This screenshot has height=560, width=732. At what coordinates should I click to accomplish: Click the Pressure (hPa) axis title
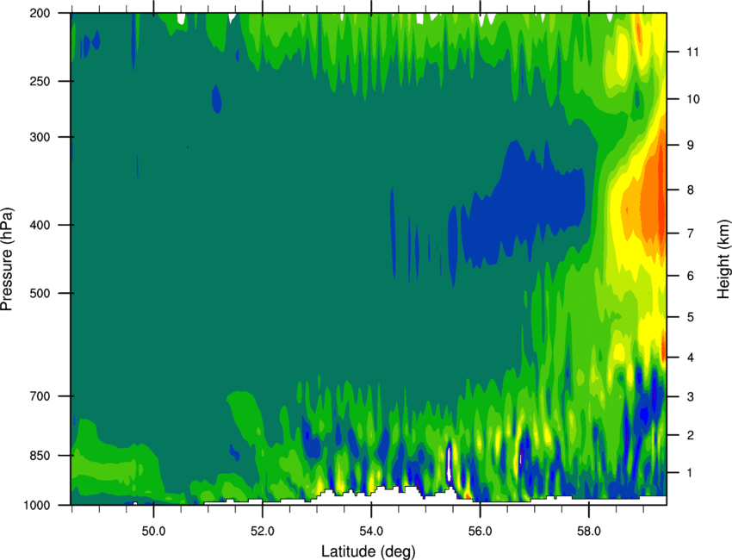point(7,259)
